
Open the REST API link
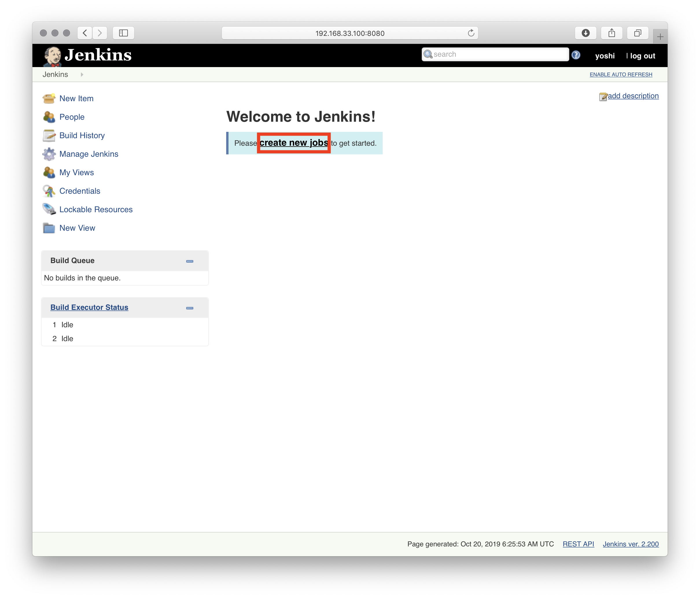click(x=578, y=544)
